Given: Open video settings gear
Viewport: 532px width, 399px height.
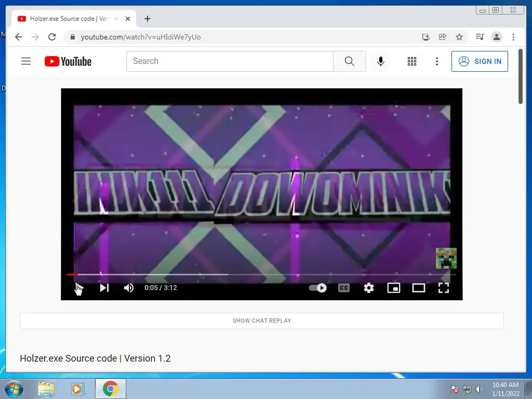Looking at the screenshot, I should click(x=369, y=288).
